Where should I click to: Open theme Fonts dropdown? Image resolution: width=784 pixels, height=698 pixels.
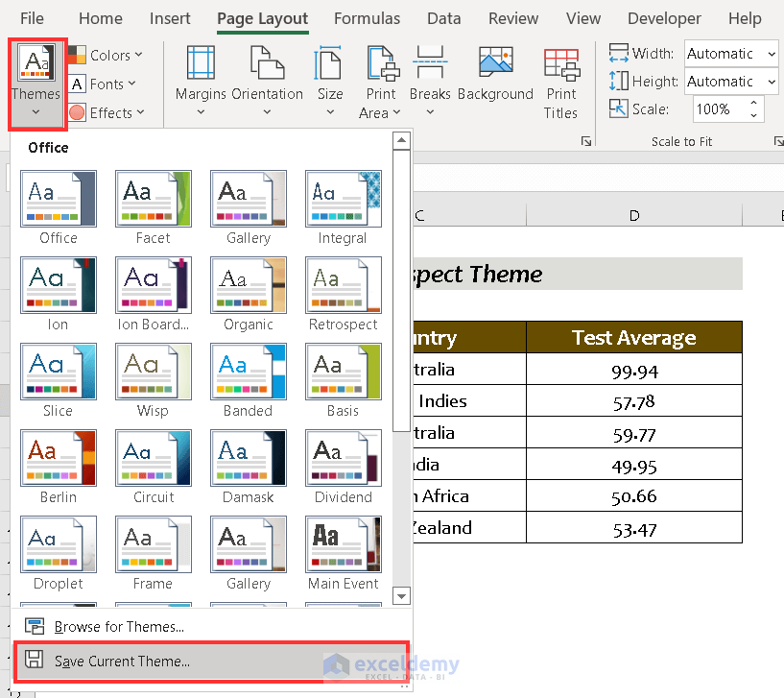coord(103,84)
